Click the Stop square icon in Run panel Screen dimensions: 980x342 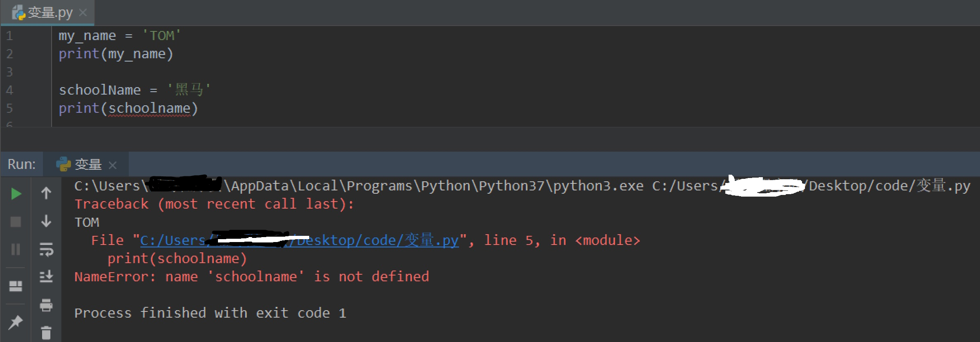(x=16, y=222)
